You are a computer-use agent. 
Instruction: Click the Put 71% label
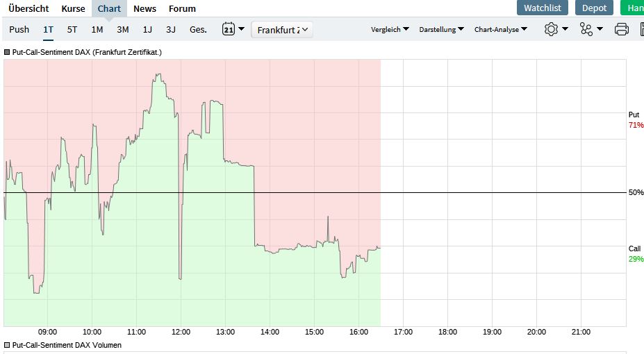[636, 120]
